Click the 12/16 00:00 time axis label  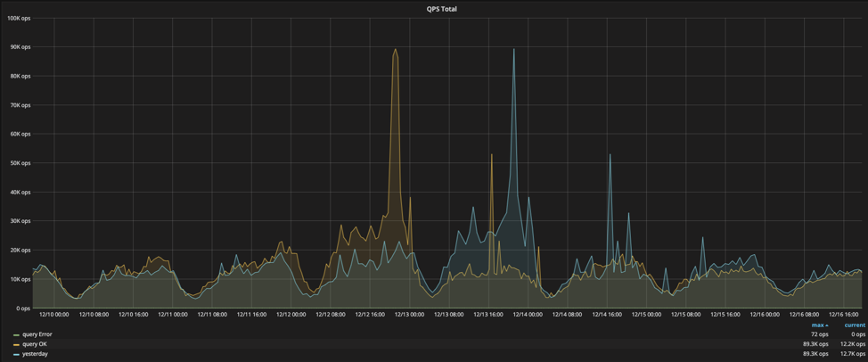point(765,315)
